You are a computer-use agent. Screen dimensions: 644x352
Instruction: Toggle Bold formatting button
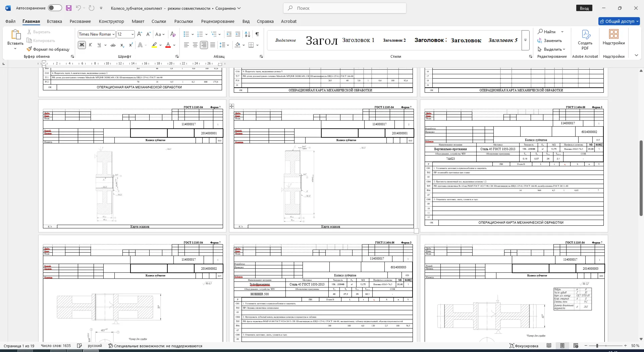pos(82,45)
